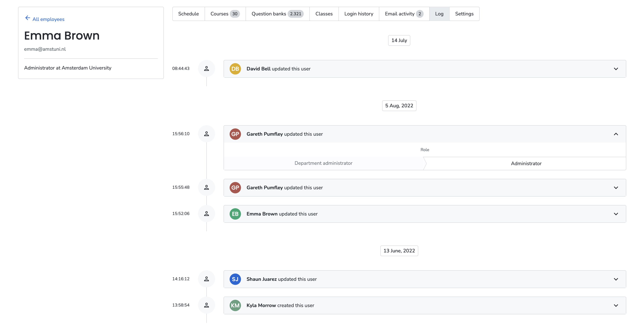Click the Shaun Juarez name text

point(262,279)
